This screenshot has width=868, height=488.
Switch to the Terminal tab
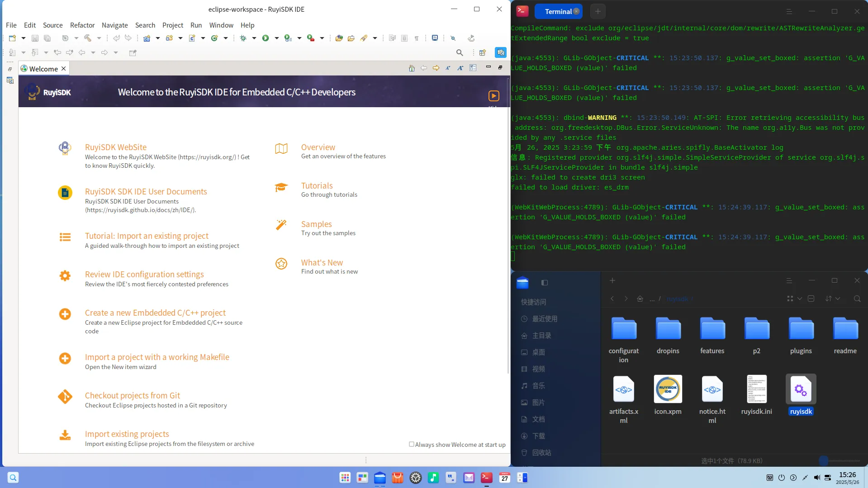558,11
